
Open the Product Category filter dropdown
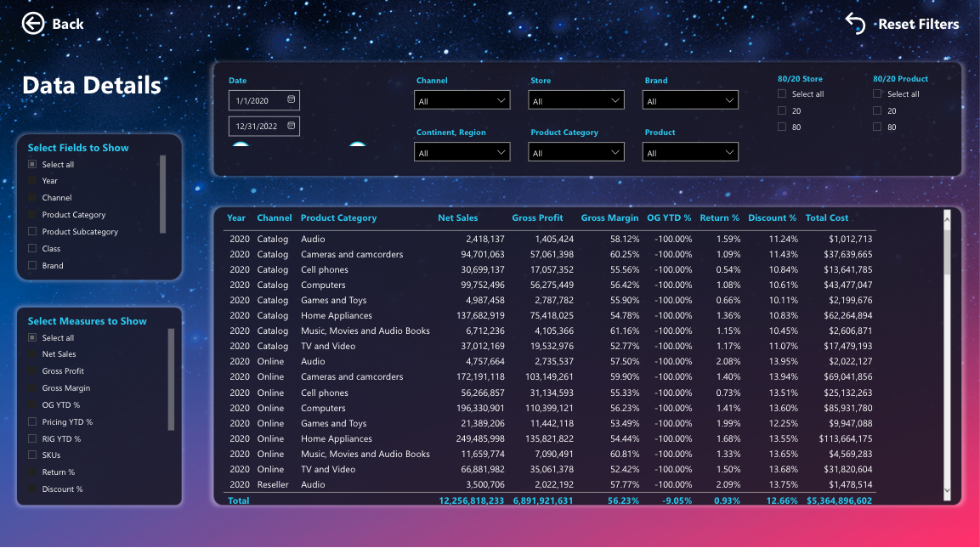576,153
